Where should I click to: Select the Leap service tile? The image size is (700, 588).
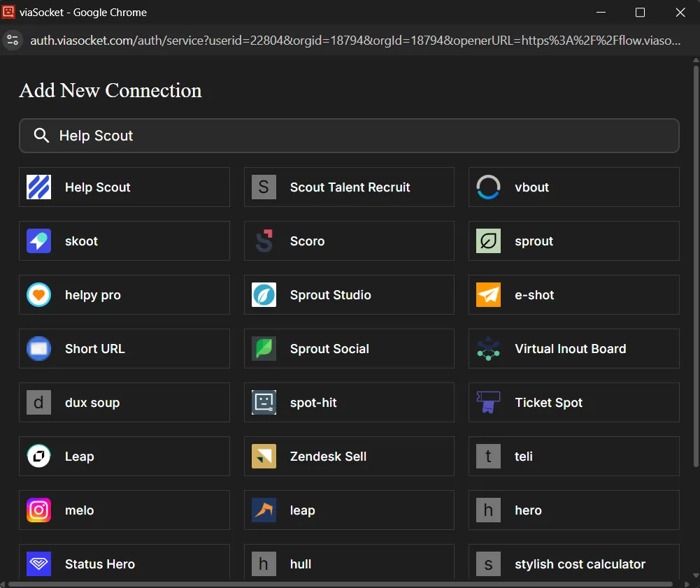(x=124, y=456)
